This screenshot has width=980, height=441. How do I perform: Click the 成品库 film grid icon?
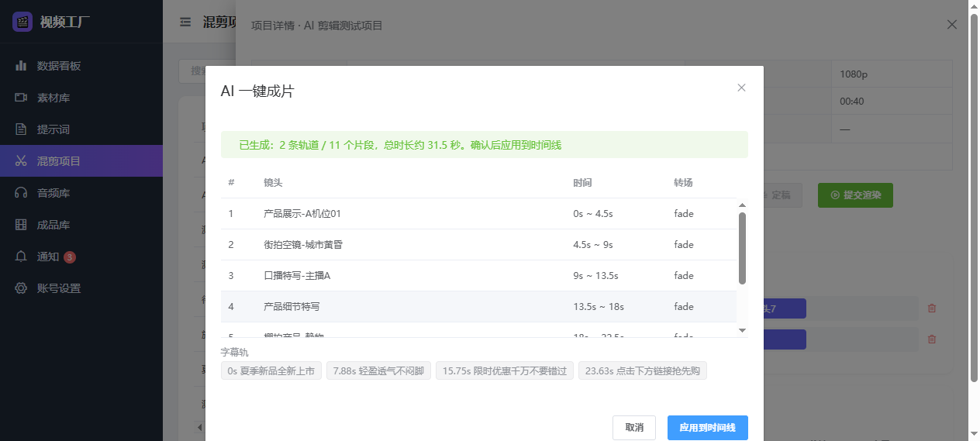tap(21, 225)
